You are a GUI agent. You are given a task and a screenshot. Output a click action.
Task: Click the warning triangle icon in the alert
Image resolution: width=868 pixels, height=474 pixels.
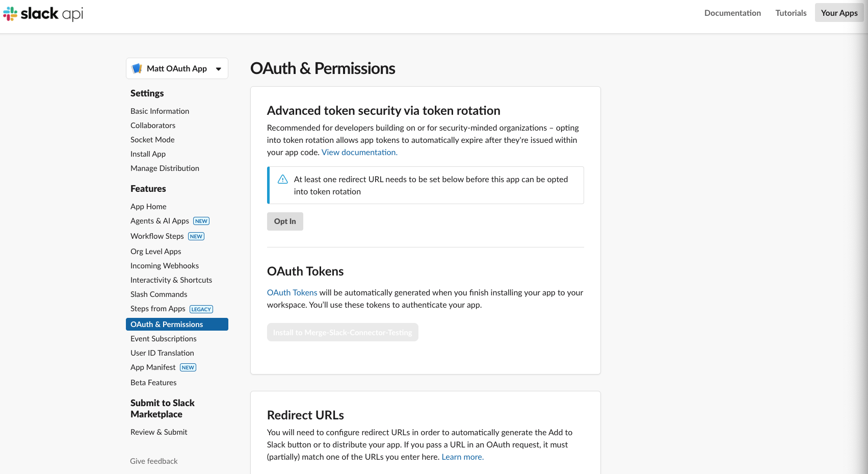pyautogui.click(x=283, y=179)
